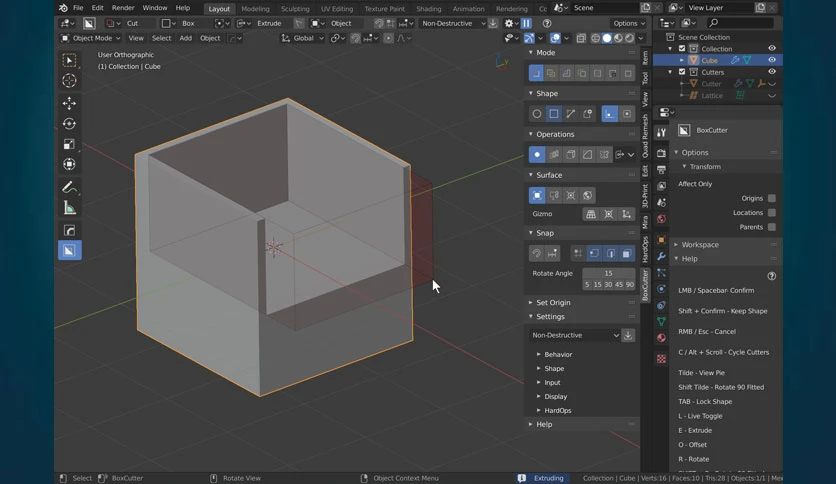The height and width of the screenshot is (484, 836).
Task: Select the Rotate tool
Action: coord(69,124)
